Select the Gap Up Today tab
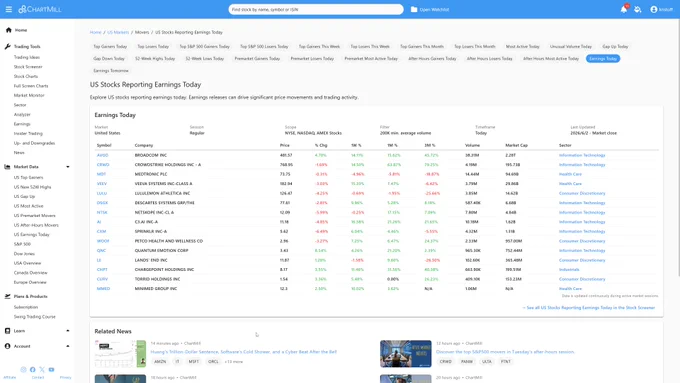680x383 pixels. tap(615, 46)
